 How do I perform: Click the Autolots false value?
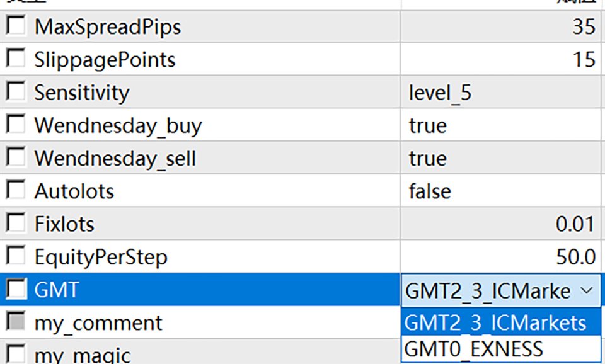(430, 191)
